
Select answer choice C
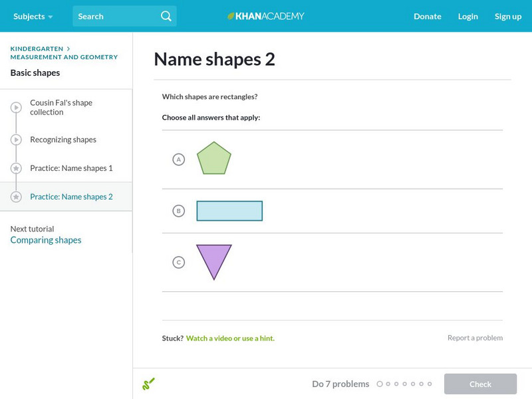coord(178,262)
